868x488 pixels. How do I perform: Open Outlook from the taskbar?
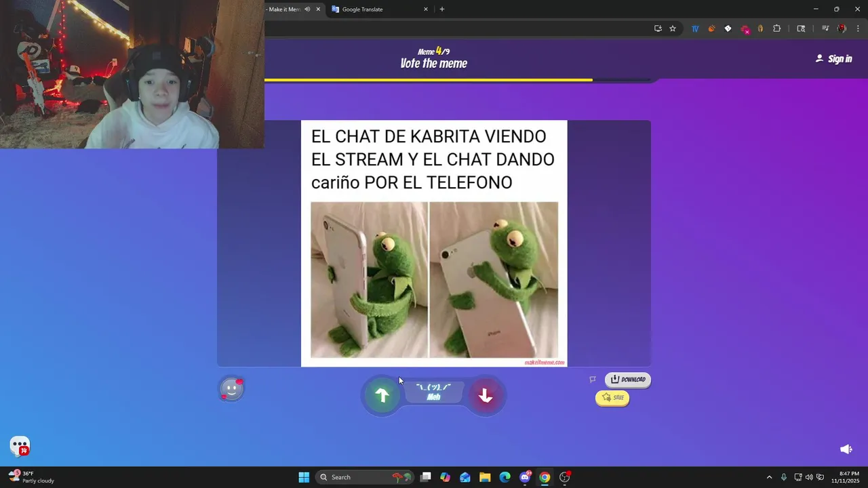click(x=465, y=477)
